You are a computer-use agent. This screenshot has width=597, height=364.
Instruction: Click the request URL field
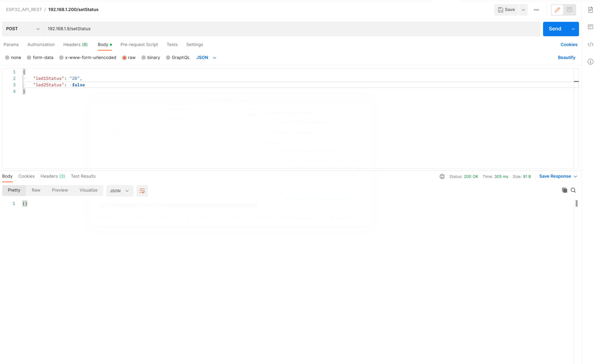pos(292,29)
